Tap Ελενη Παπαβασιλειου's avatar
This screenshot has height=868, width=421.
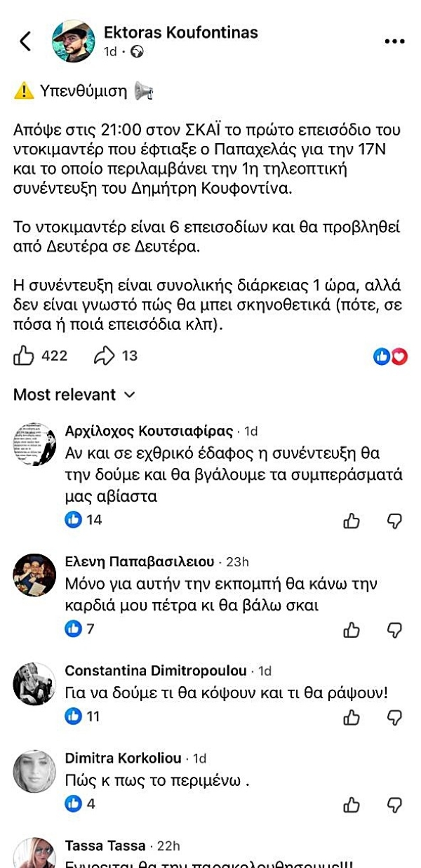34,576
